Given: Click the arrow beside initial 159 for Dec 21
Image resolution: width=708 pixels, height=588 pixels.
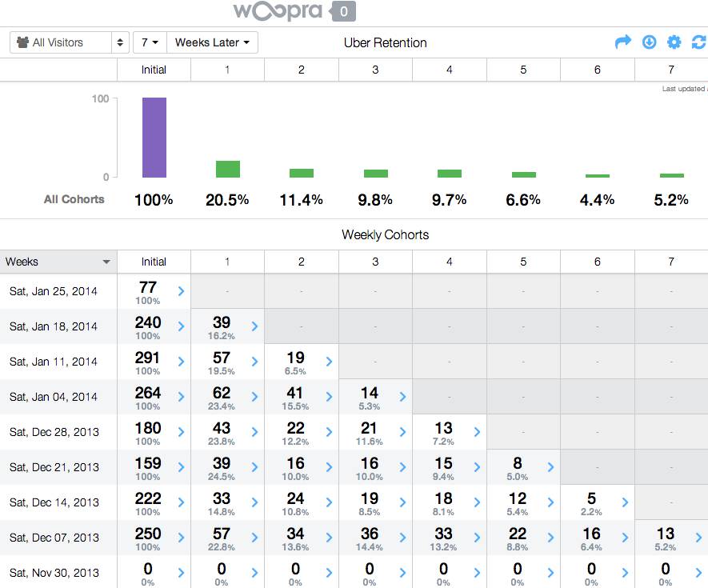Looking at the screenshot, I should (181, 467).
